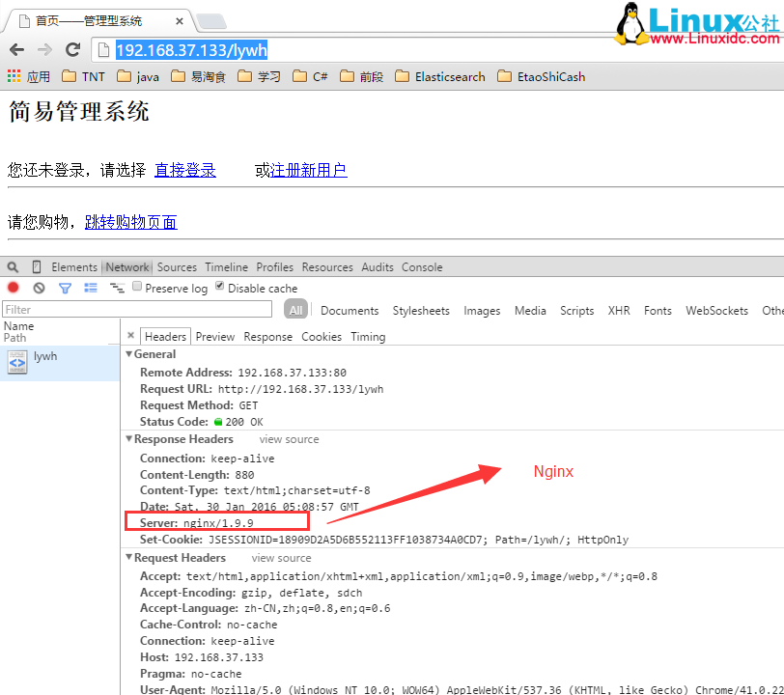Select the lywh request icon
Screen dimensions: 784x695
coord(16,359)
